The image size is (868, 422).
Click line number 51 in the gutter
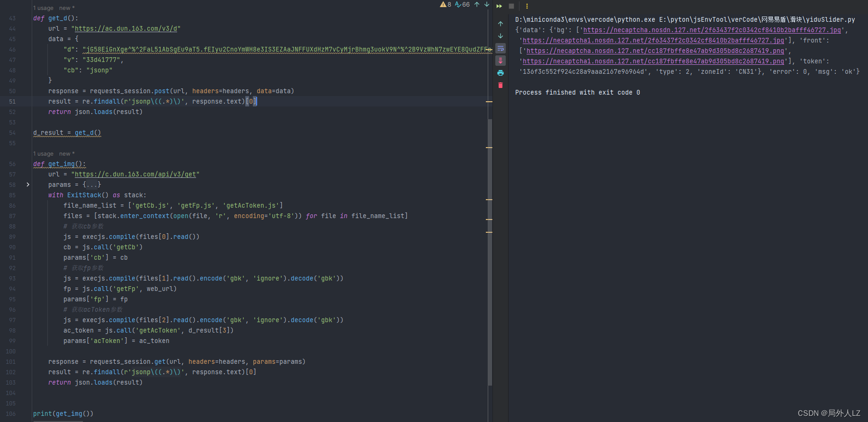click(12, 101)
